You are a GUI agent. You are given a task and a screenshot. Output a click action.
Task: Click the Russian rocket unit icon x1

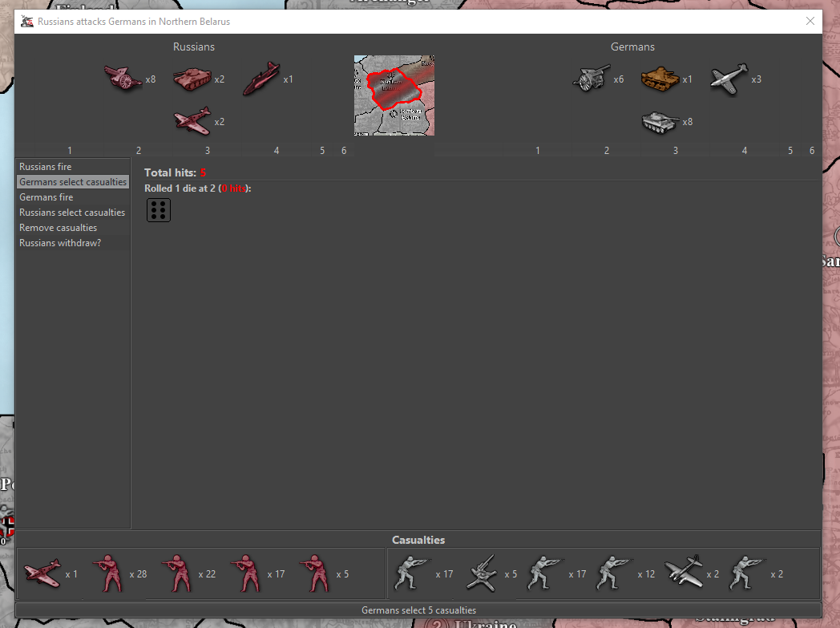pos(261,79)
